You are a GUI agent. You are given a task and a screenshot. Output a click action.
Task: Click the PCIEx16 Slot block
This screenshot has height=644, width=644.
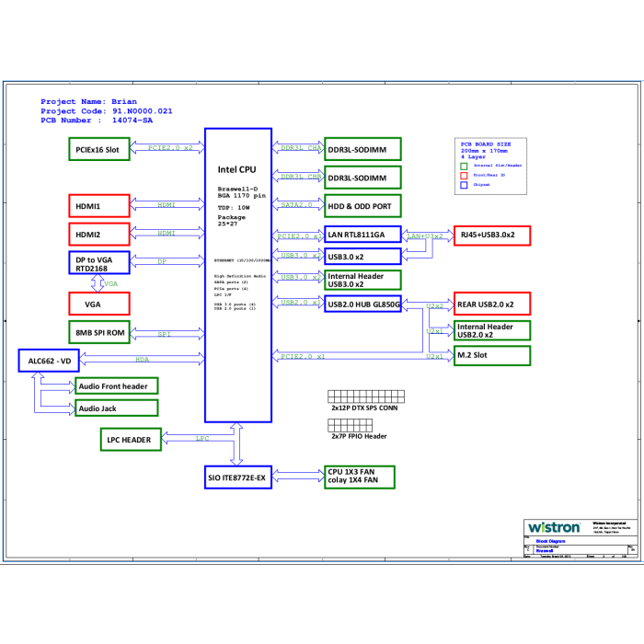(99, 149)
